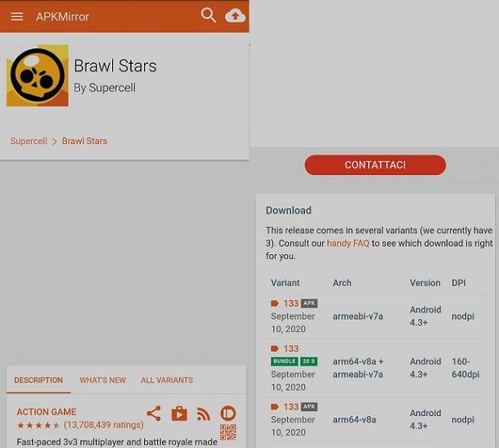This screenshot has height=448, width=499.
Task: Click the '160-640dpi' DPI cell
Action: pos(465,368)
